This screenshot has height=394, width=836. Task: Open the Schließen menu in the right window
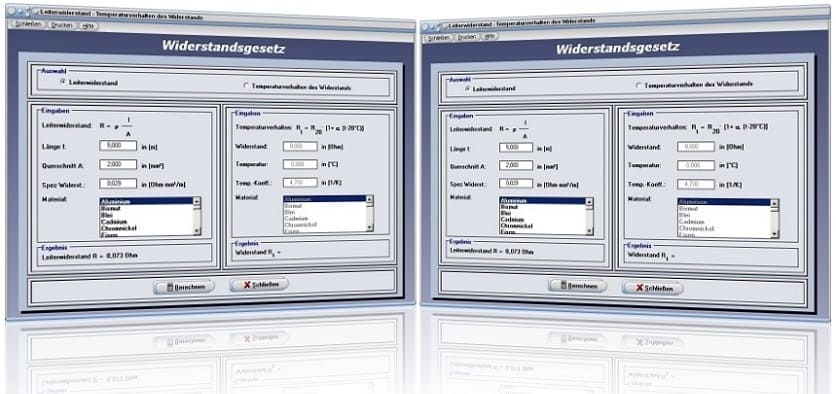(x=438, y=37)
